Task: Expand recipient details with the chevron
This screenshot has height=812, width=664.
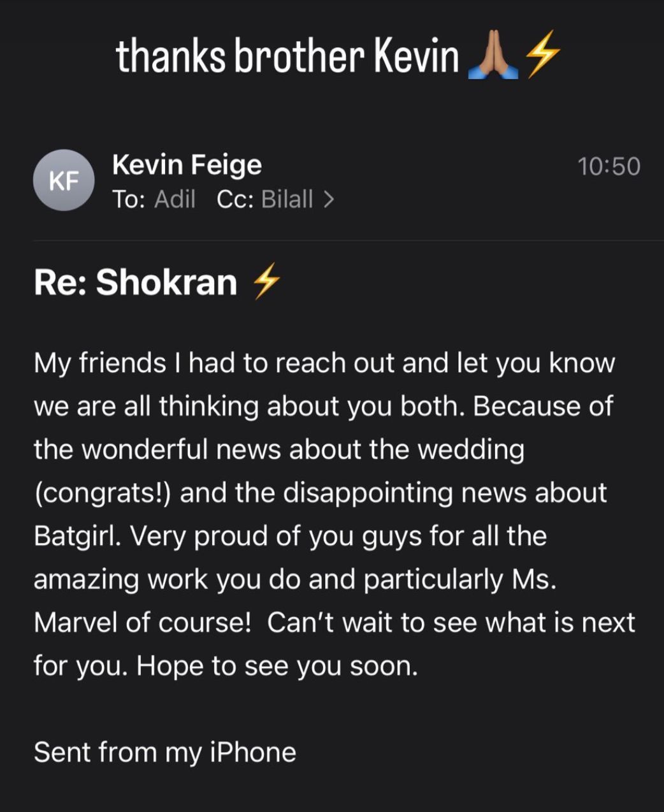Action: 329,200
